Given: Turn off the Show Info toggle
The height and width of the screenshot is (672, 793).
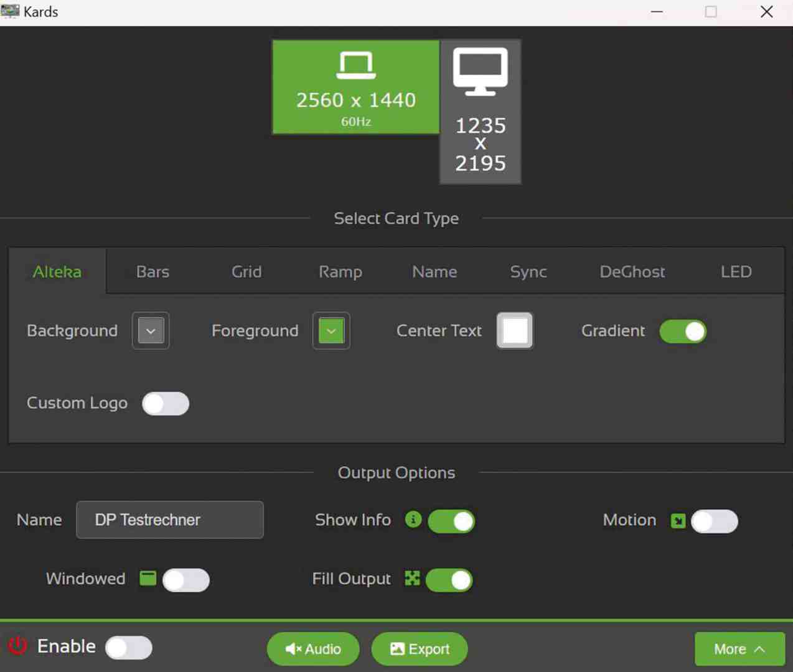Looking at the screenshot, I should coord(451,521).
